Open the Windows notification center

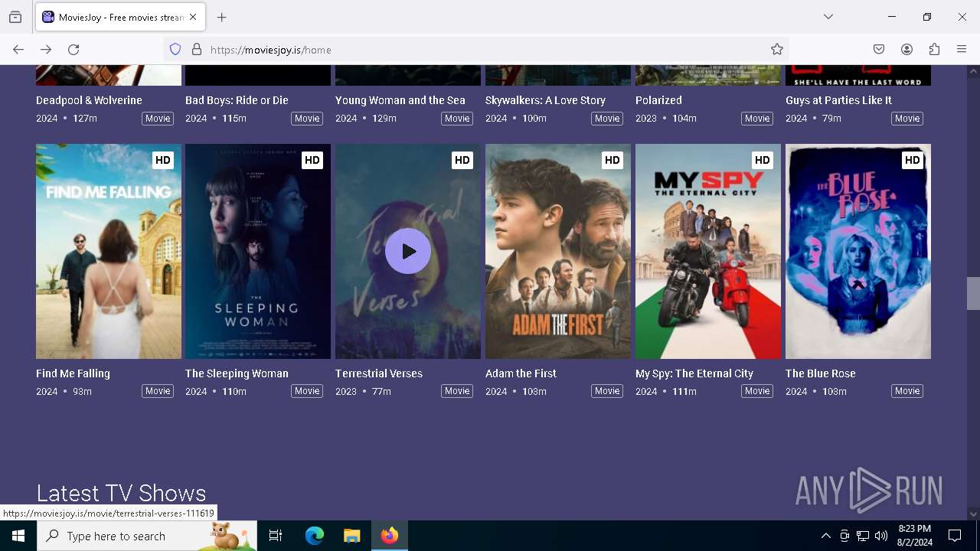point(955,536)
